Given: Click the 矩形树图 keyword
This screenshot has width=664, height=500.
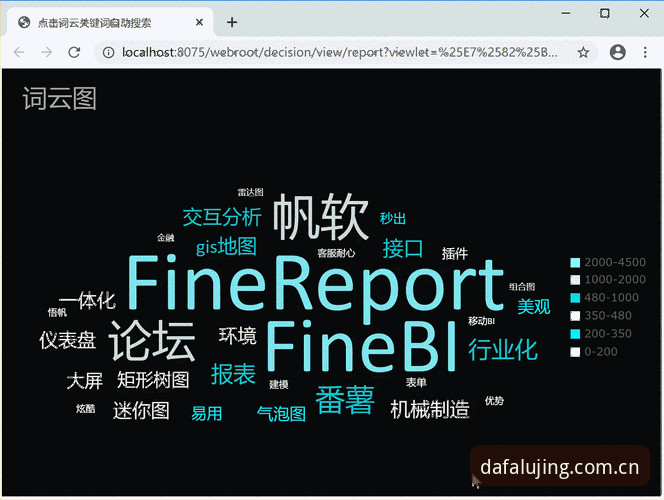Looking at the screenshot, I should coord(153,380).
